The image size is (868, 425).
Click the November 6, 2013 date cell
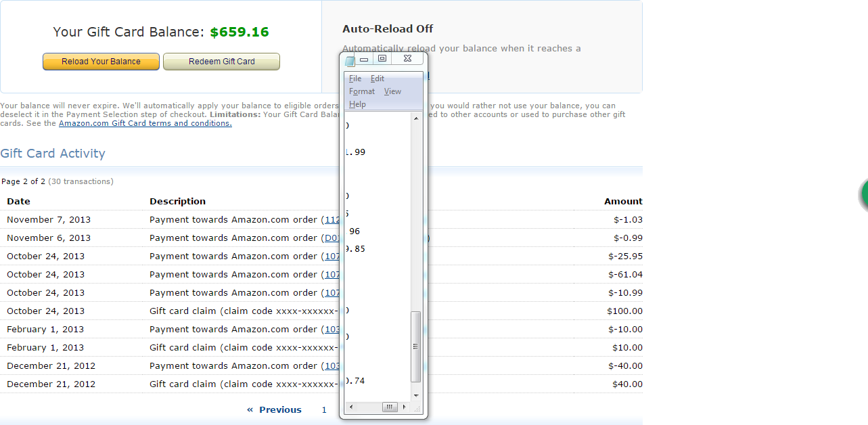pos(49,238)
